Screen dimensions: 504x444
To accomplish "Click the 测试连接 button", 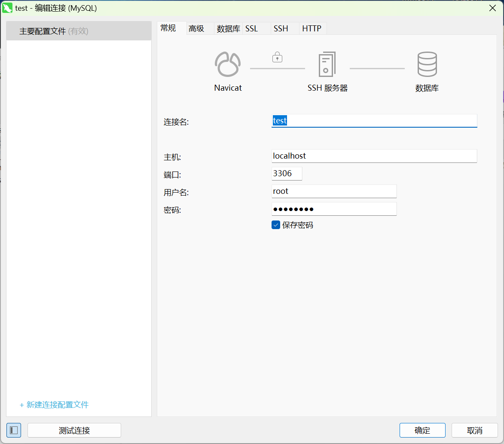I will (x=74, y=430).
